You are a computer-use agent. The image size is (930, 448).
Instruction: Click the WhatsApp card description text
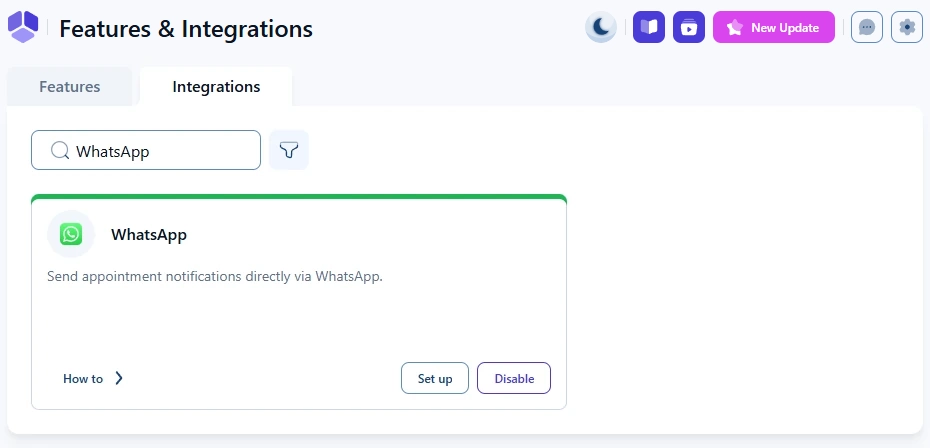[215, 276]
